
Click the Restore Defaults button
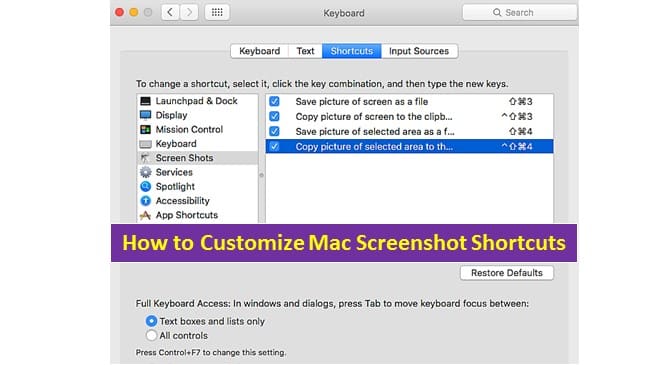(507, 273)
